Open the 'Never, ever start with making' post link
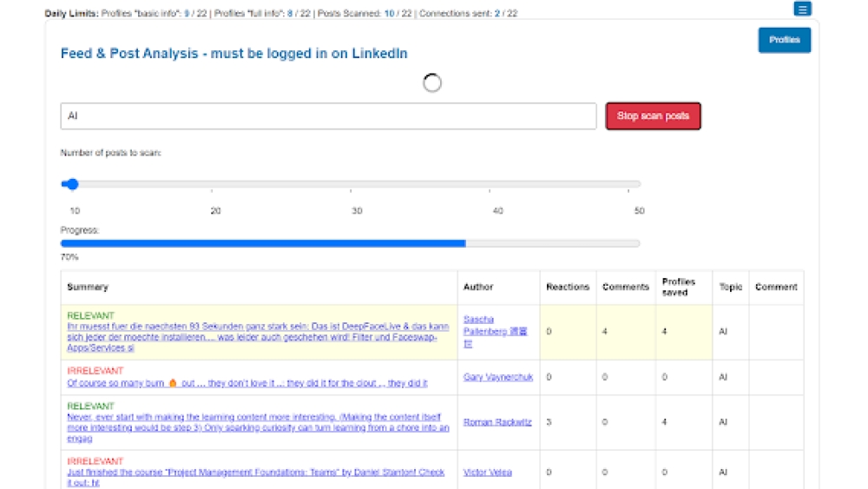Image resolution: width=868 pixels, height=489 pixels. click(x=258, y=427)
